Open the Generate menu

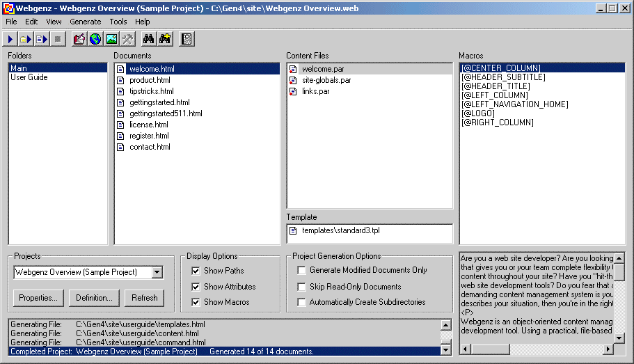point(86,22)
